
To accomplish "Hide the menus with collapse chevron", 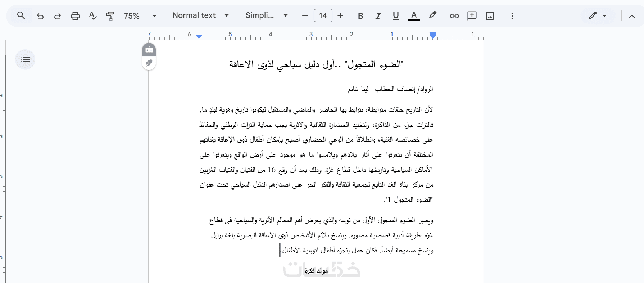I will 632,16.
